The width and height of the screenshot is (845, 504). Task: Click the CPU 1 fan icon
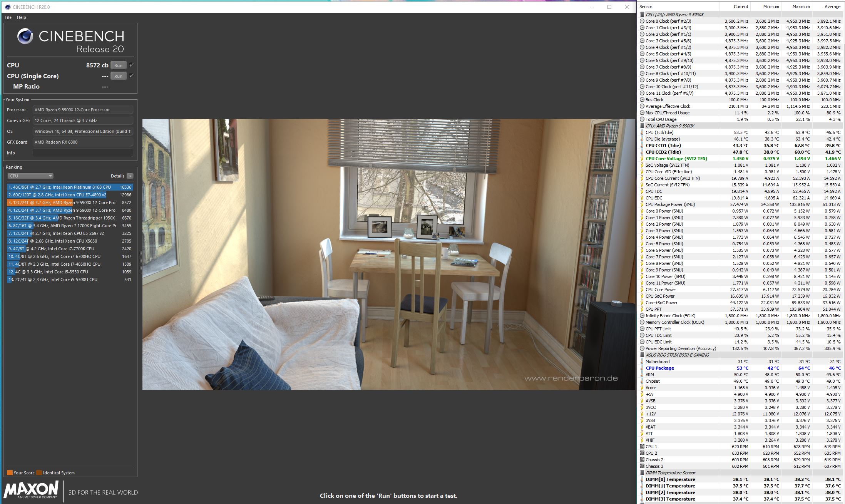point(642,447)
